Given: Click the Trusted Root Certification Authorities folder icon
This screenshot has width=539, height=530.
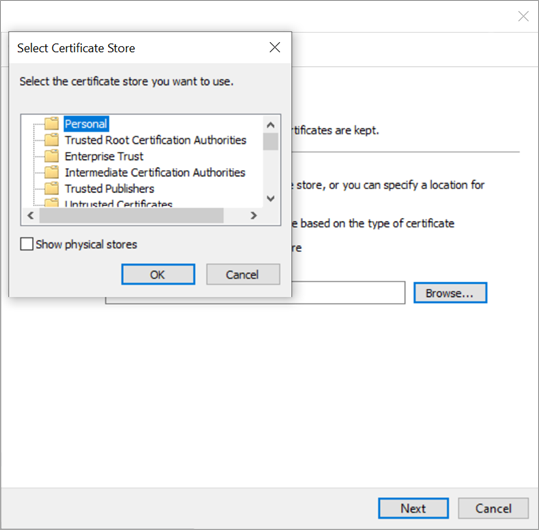Looking at the screenshot, I should point(52,140).
